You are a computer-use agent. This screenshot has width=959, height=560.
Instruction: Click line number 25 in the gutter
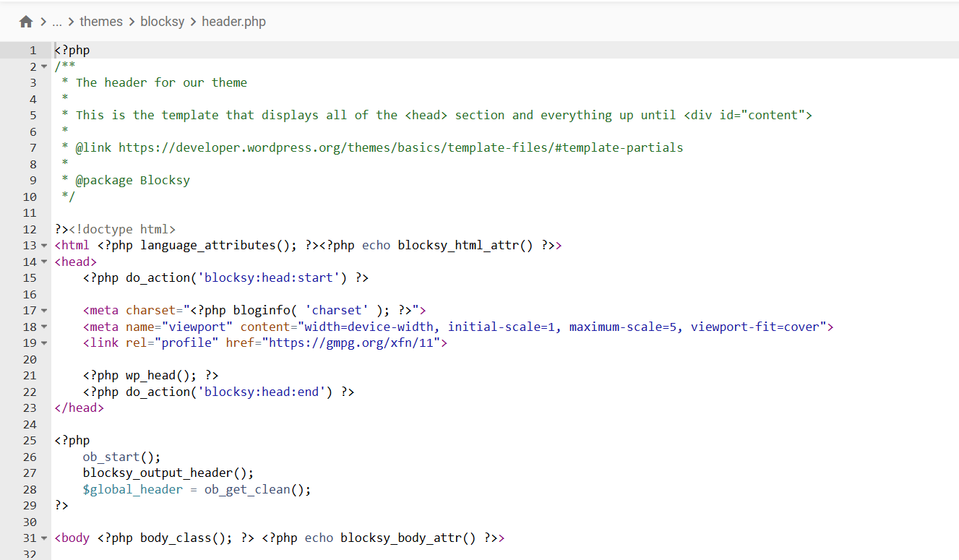(30, 441)
